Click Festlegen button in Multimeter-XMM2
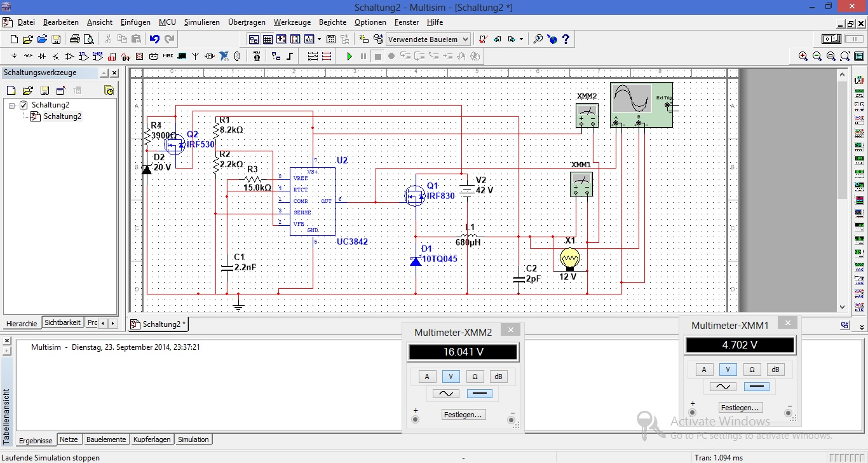The width and height of the screenshot is (868, 463). tap(463, 415)
